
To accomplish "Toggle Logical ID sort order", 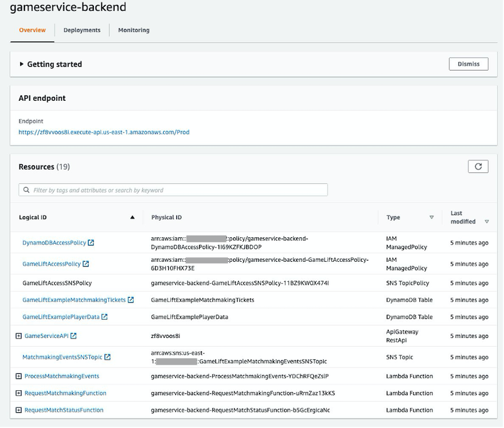I will (132, 217).
